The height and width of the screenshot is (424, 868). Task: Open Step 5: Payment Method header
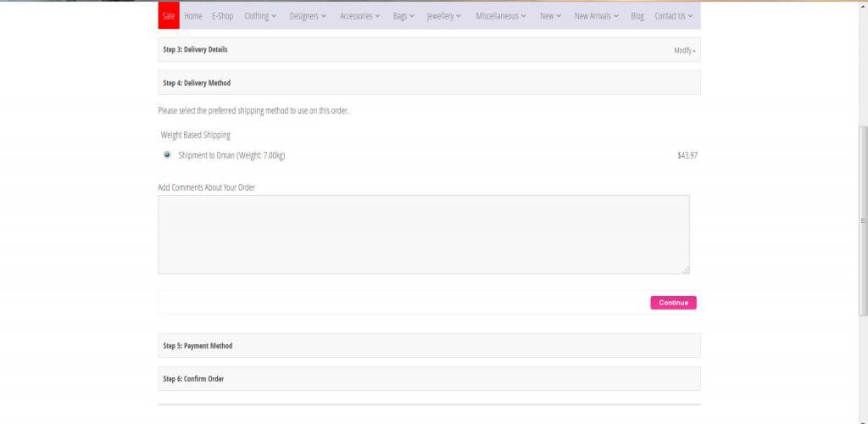[429, 345]
